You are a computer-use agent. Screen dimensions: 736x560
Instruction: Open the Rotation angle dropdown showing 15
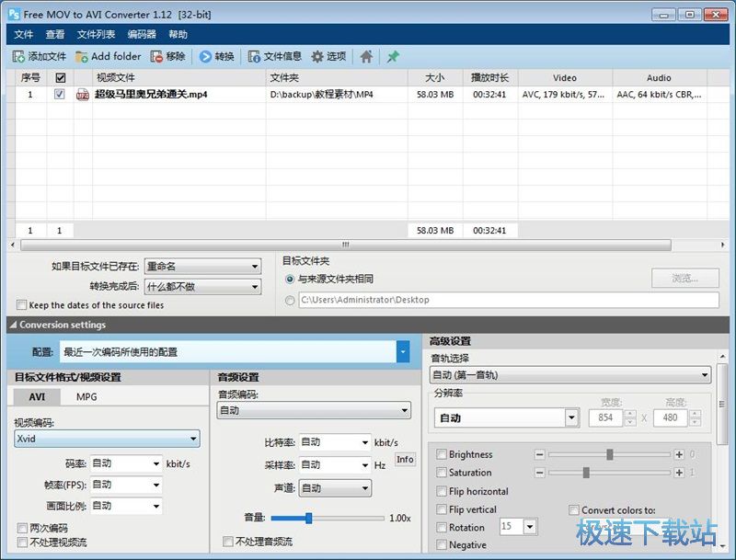530,527
